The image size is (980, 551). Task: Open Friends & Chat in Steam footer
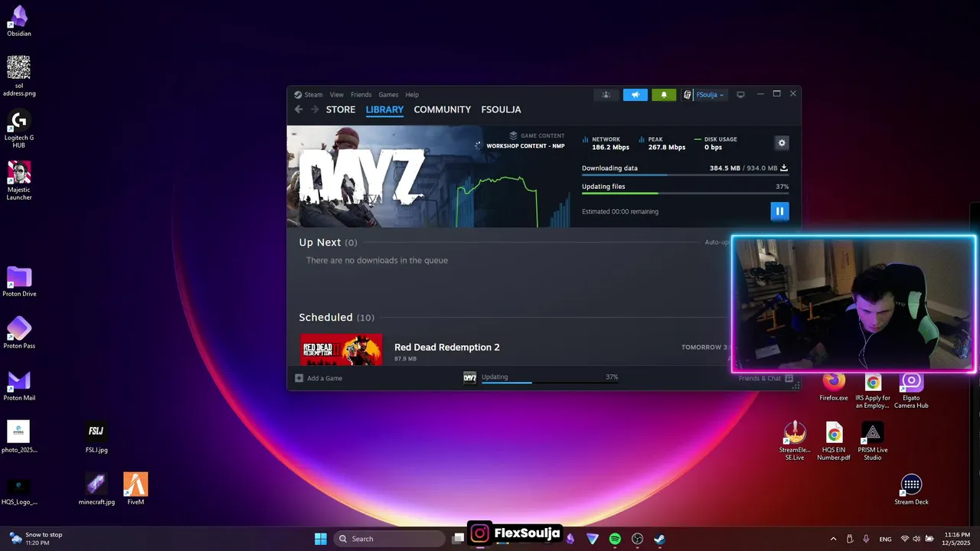766,378
